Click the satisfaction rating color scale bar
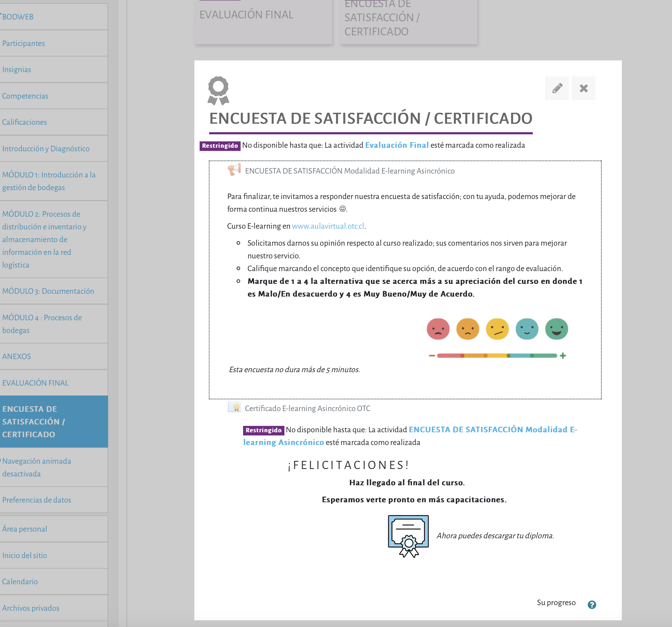The image size is (672, 627). coord(497,356)
